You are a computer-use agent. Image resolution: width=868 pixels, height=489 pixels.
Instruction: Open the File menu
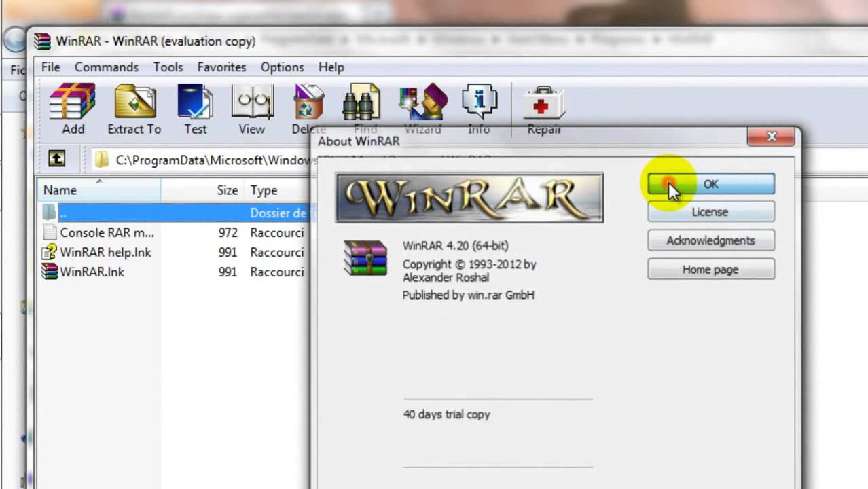coord(51,67)
